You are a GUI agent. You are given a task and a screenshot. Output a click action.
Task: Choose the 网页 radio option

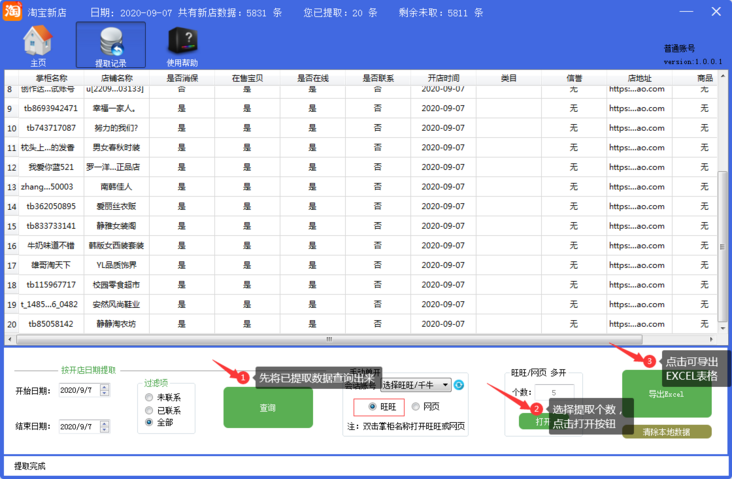click(416, 407)
